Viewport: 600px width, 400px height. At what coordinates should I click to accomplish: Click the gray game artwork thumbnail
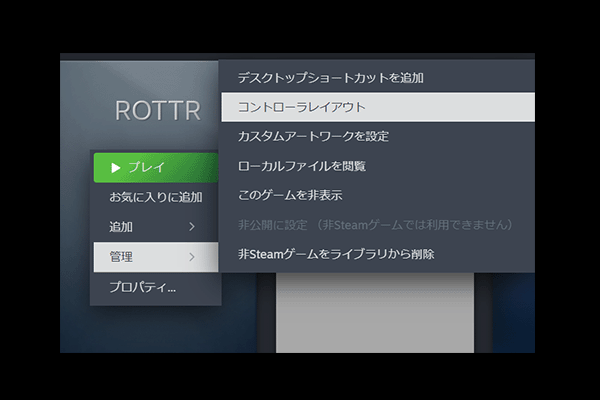click(375, 313)
